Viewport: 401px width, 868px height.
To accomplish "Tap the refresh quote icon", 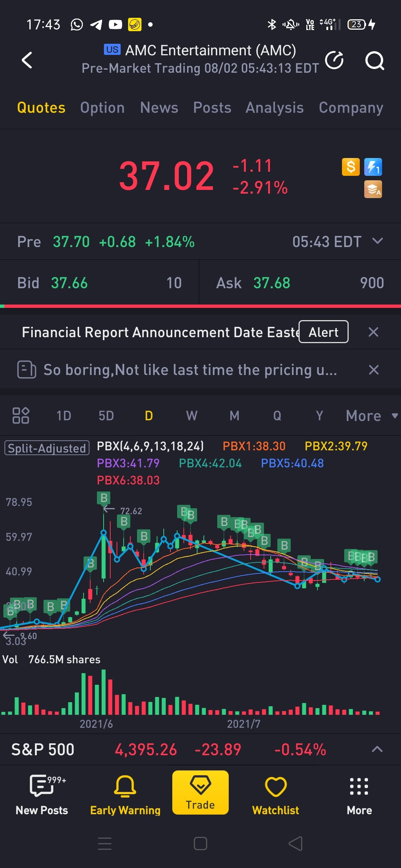I will tap(334, 60).
